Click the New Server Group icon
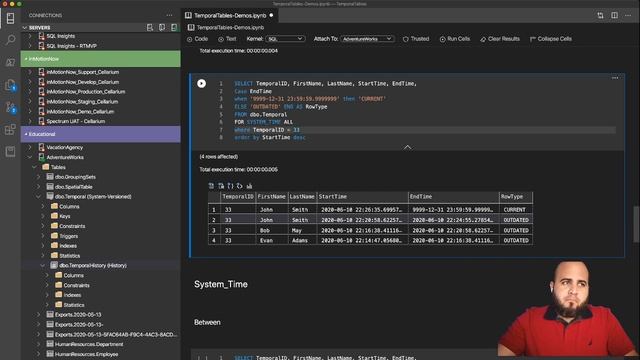 click(162, 28)
